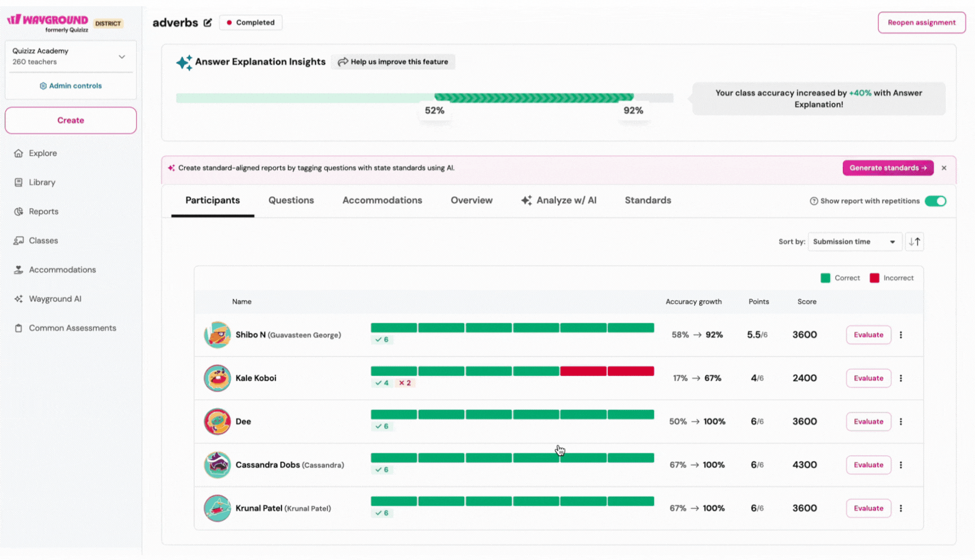Open Sort by Submission time dropdown
This screenshot has width=975, height=560.
point(855,241)
